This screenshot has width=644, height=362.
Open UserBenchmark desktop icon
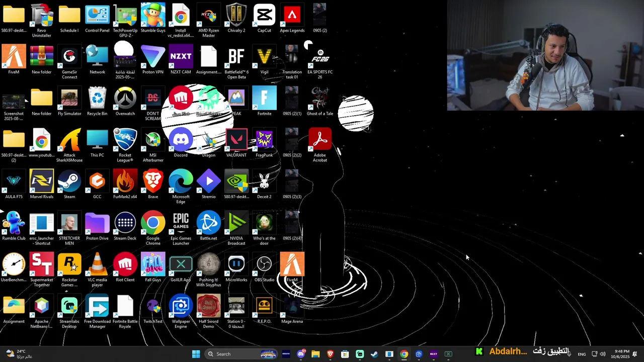14,268
